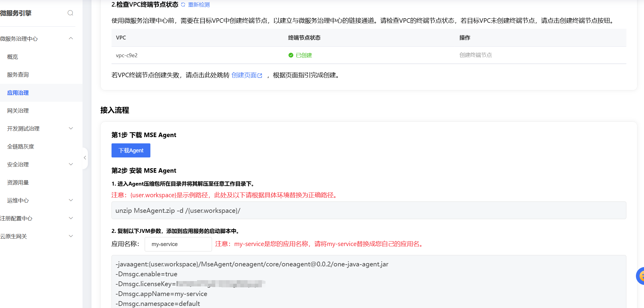
Task: Expand the 运维中心 submenu
Action: (x=71, y=200)
